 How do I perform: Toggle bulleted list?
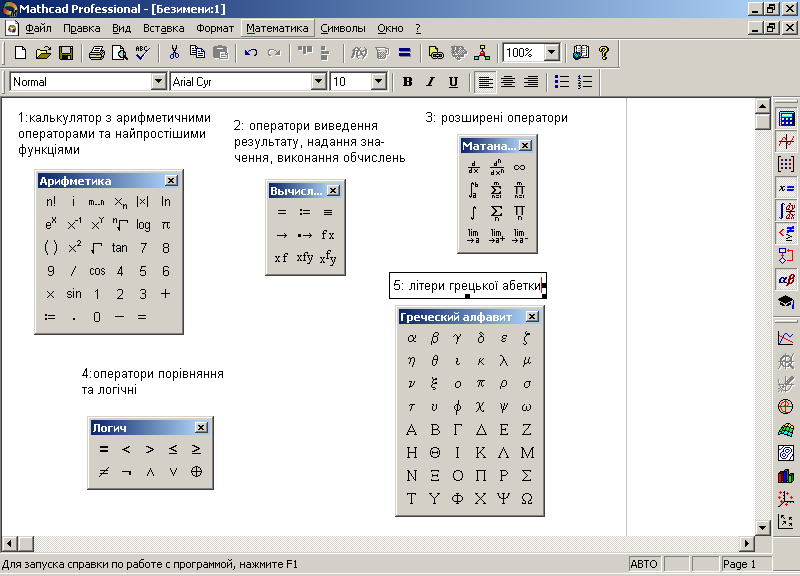click(562, 82)
